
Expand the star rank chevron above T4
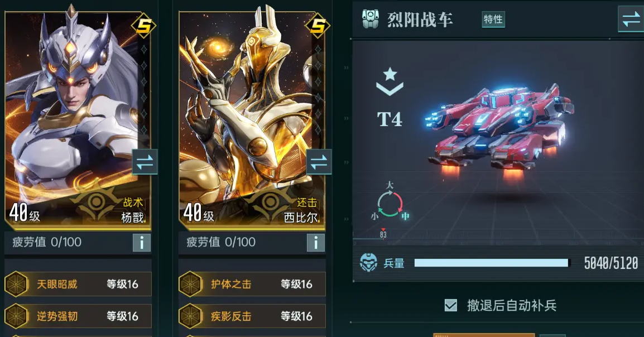pyautogui.click(x=390, y=81)
